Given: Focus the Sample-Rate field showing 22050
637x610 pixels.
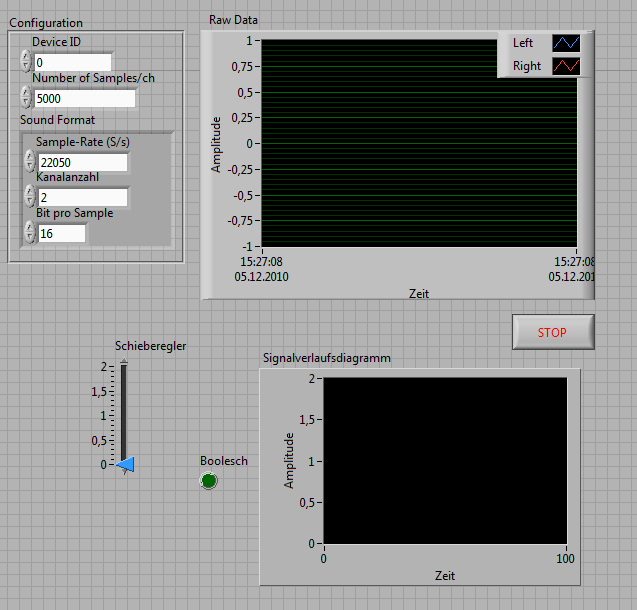Looking at the screenshot, I should (83, 162).
